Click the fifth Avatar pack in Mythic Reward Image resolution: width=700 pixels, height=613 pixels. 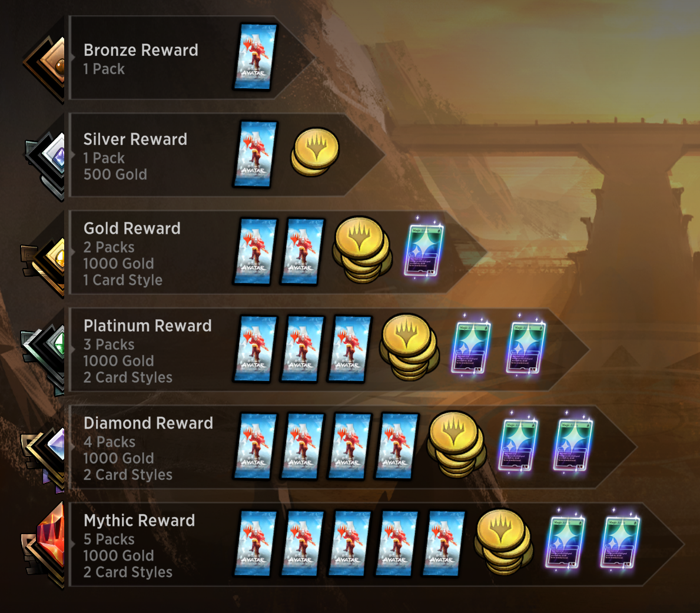(444, 544)
